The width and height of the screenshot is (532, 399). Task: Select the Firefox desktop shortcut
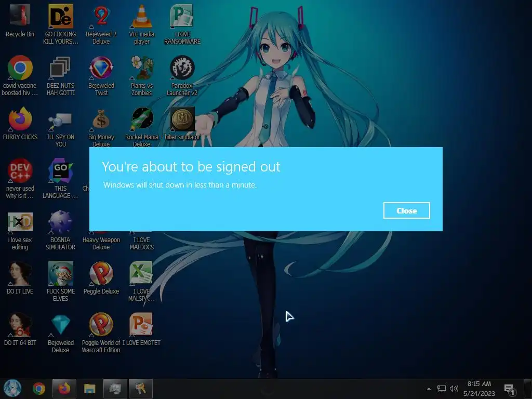pyautogui.click(x=20, y=119)
